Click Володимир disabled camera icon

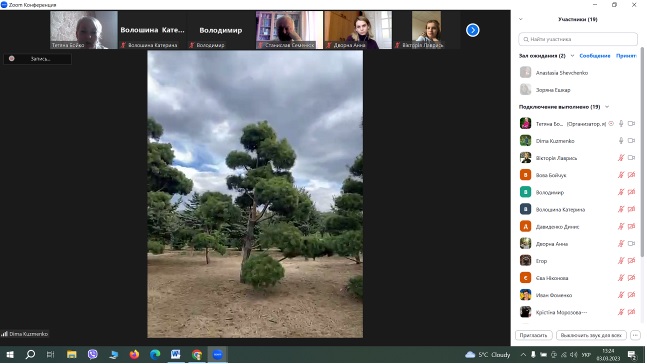pyautogui.click(x=631, y=192)
